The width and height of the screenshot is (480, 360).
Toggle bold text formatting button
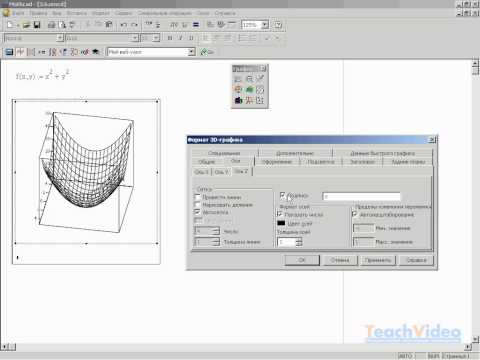point(170,38)
